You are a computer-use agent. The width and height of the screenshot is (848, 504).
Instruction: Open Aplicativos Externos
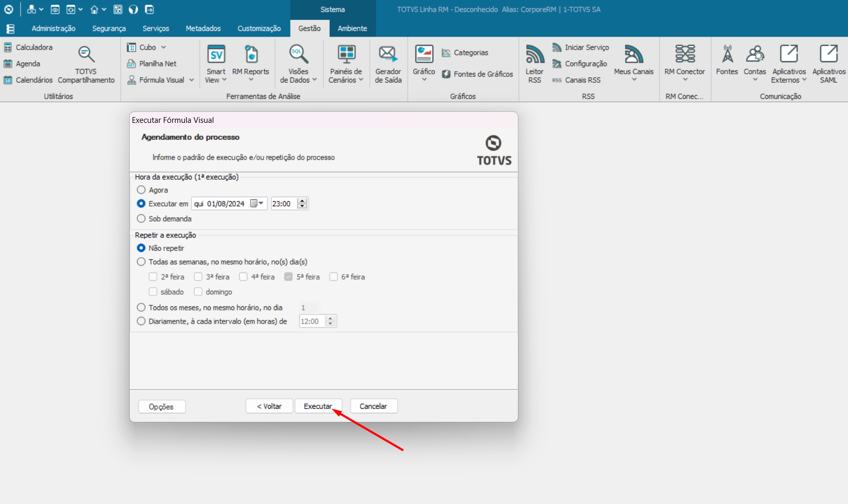click(x=789, y=65)
